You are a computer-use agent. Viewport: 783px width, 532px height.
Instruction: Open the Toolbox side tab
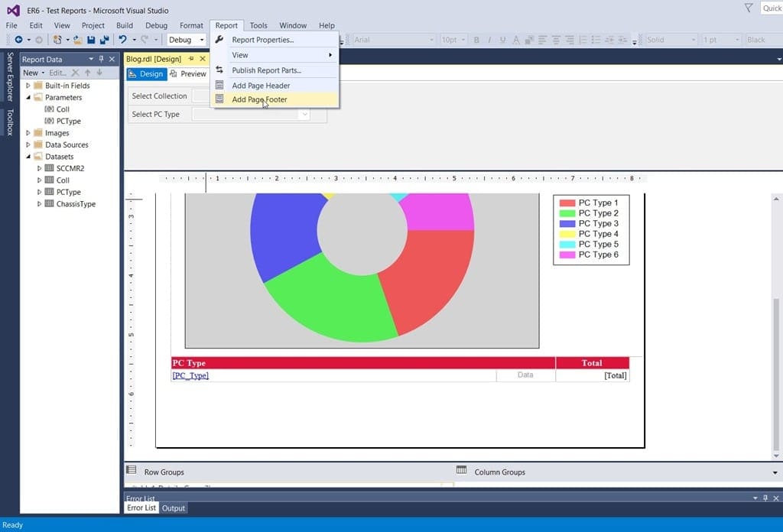coord(9,122)
